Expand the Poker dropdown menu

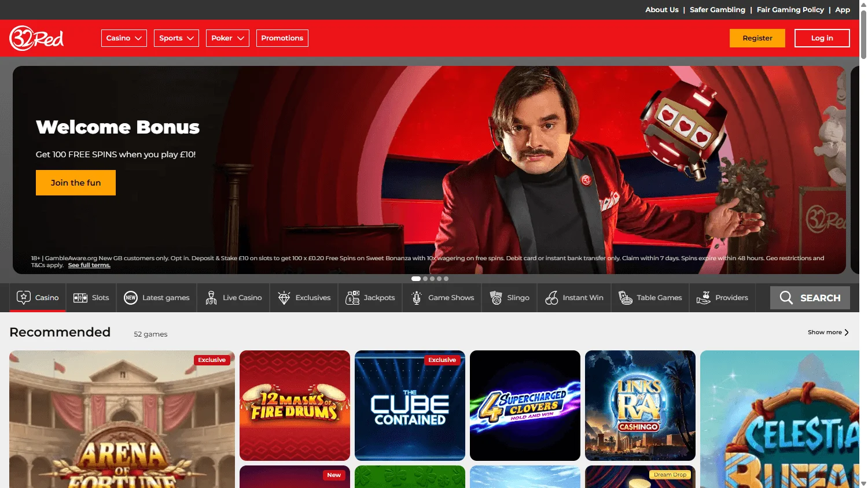[x=227, y=38]
